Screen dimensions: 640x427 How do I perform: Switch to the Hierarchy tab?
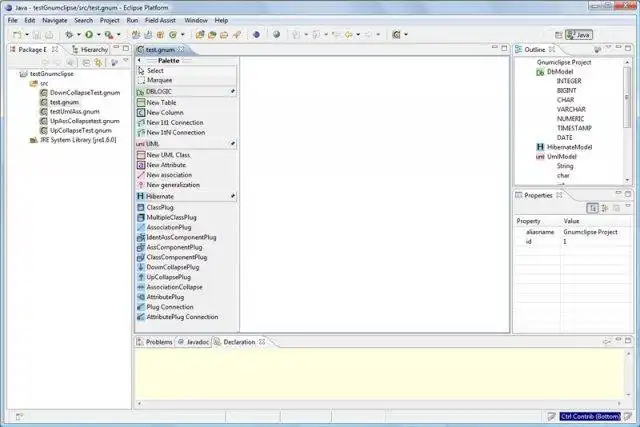click(x=90, y=49)
